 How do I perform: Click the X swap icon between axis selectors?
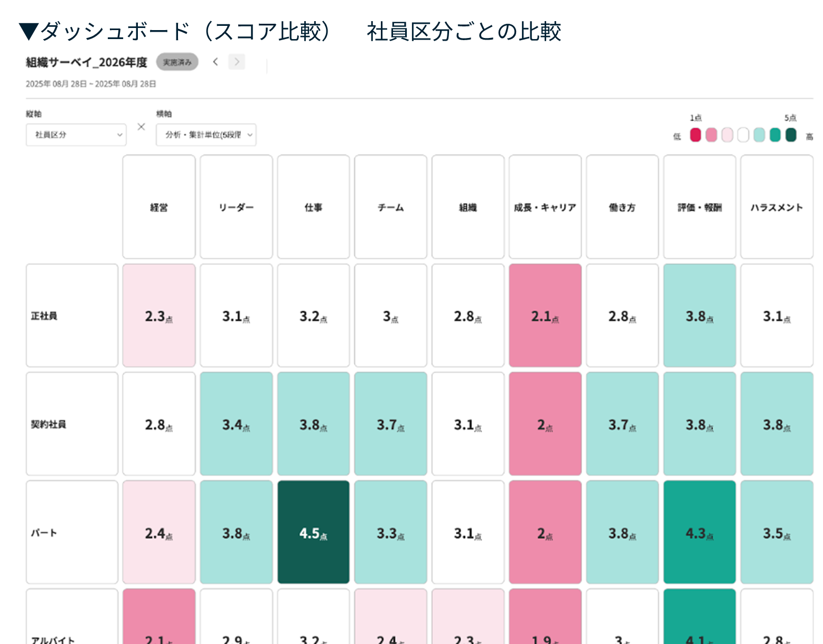141,127
